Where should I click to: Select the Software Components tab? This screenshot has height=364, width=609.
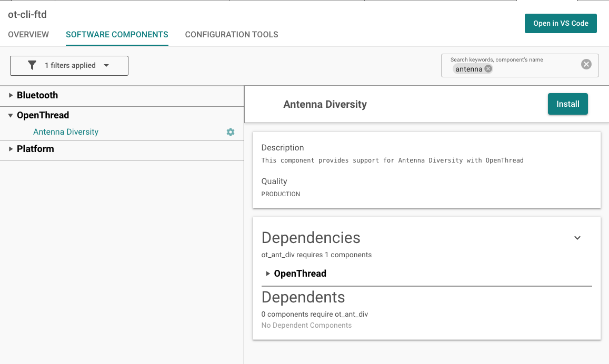pos(117,35)
